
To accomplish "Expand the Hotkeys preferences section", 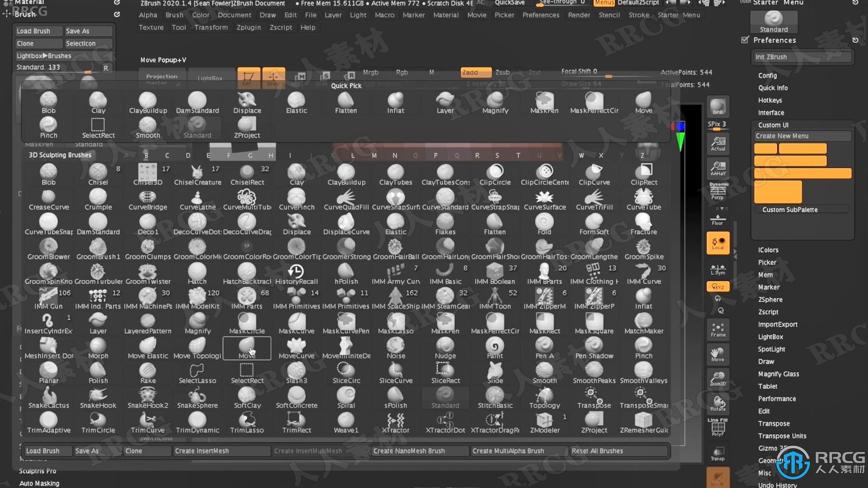I will tap(770, 100).
